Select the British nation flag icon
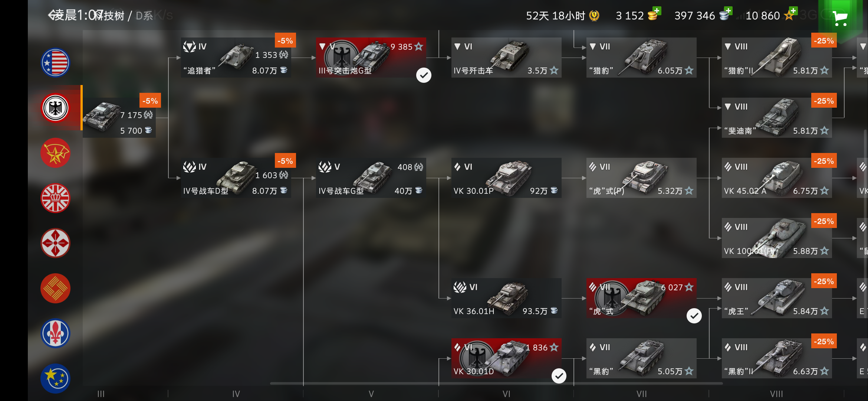The height and width of the screenshot is (401, 868). coord(55,198)
